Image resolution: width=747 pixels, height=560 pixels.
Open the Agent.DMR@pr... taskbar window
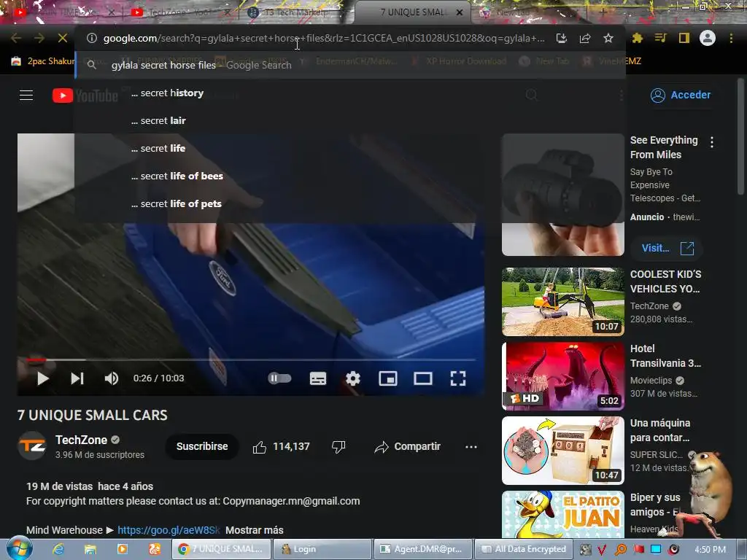(422, 549)
